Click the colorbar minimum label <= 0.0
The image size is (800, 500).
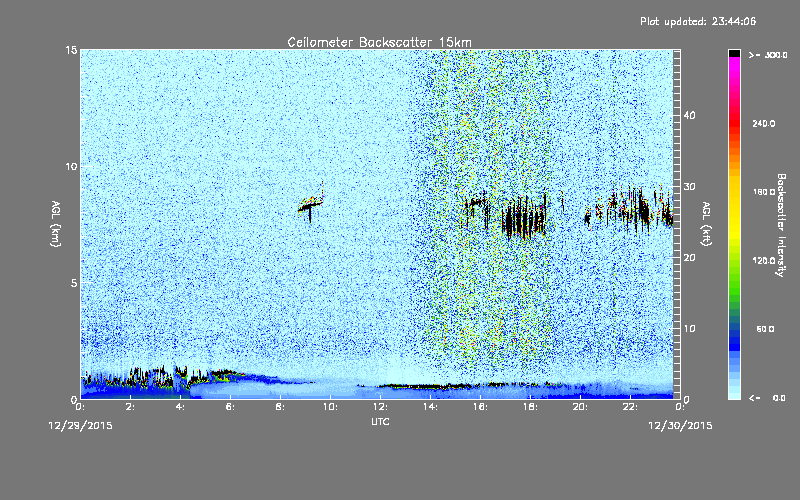pyautogui.click(x=767, y=398)
